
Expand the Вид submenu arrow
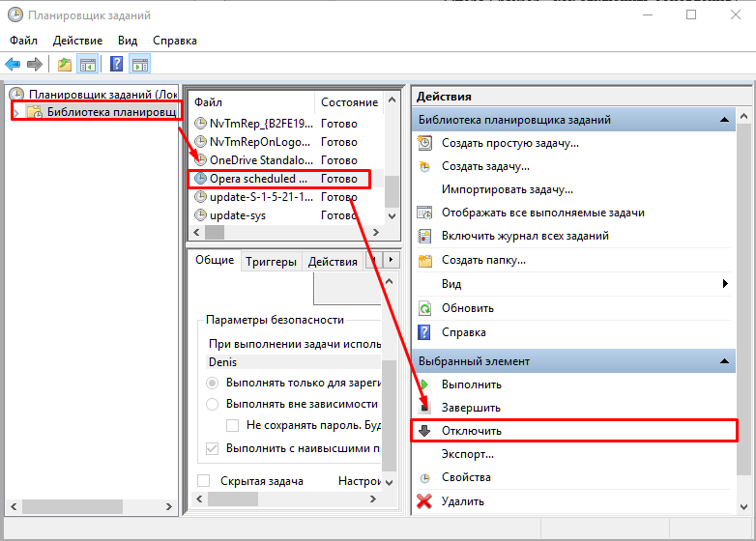725,283
